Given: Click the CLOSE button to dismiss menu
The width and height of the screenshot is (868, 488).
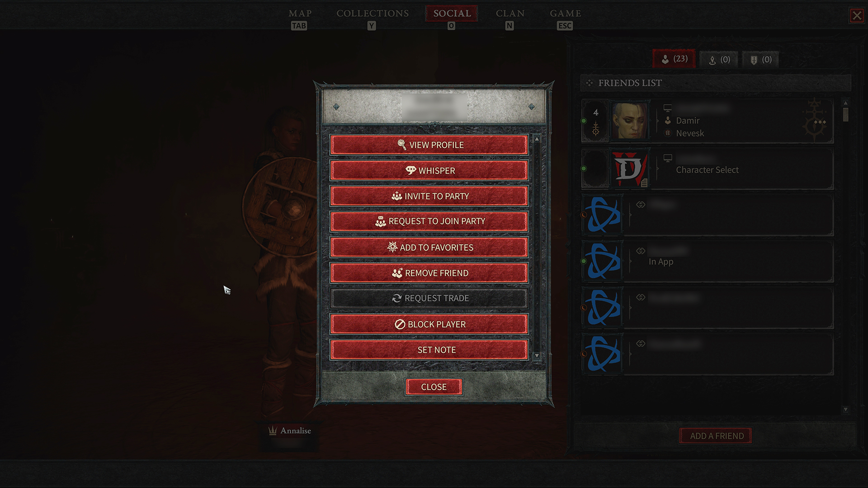Looking at the screenshot, I should [433, 387].
